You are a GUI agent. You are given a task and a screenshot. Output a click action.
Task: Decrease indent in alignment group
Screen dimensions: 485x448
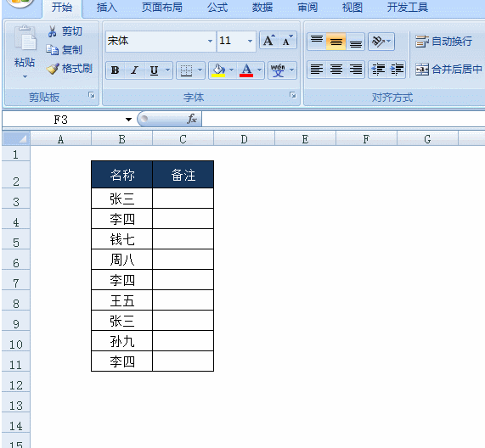pyautogui.click(x=378, y=70)
